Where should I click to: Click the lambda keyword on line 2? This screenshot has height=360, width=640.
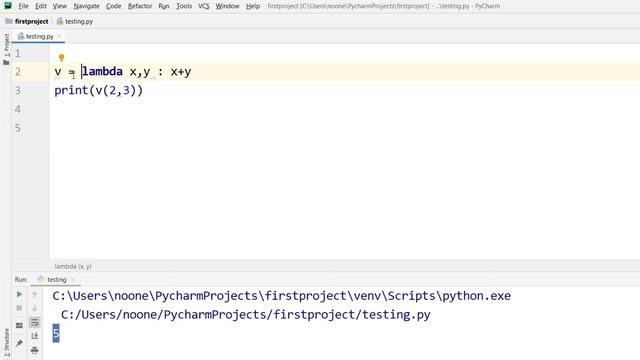102,71
